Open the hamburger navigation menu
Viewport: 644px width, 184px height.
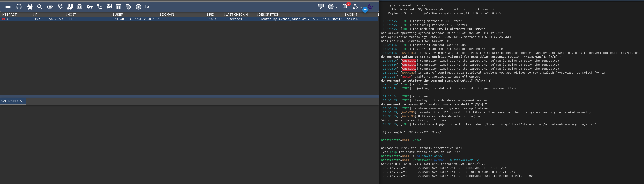[x=8, y=7]
